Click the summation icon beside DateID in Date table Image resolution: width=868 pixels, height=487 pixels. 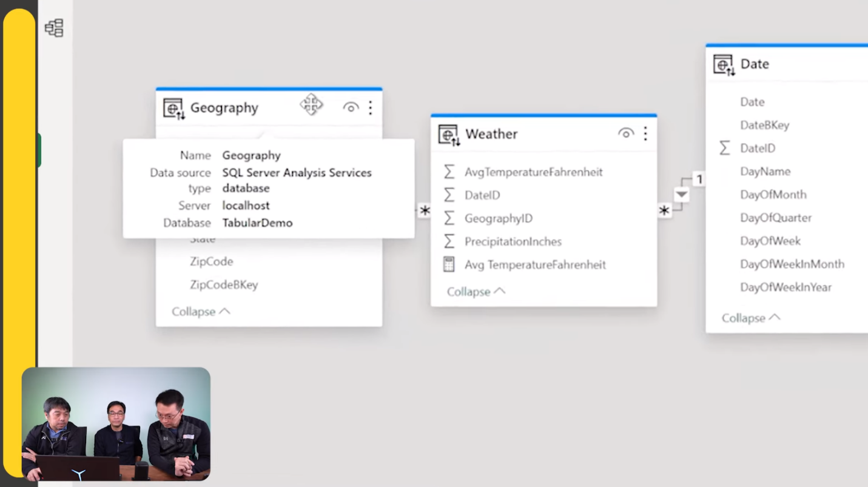point(725,147)
